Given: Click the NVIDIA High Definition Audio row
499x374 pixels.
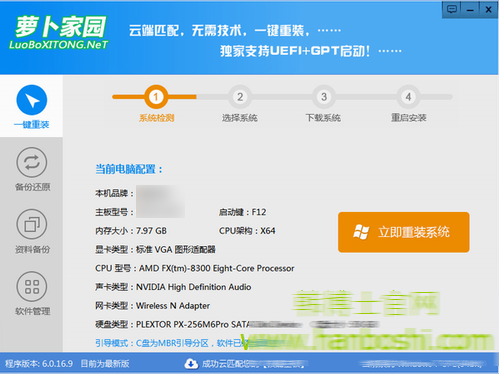Looking at the screenshot, I should point(173,287).
